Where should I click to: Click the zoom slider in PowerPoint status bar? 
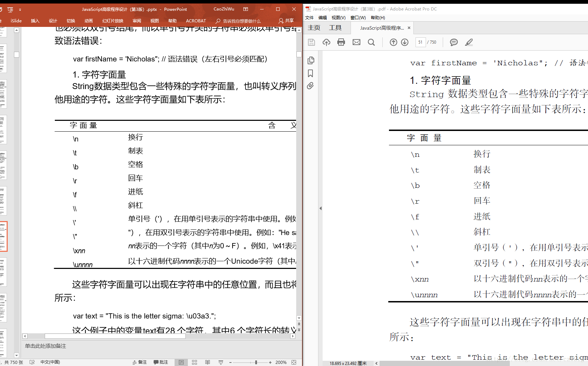point(256,363)
